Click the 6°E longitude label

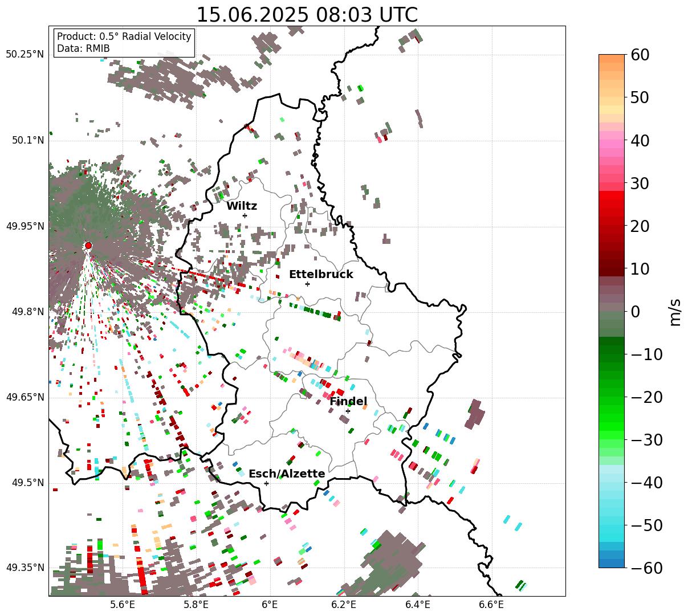coord(270,605)
